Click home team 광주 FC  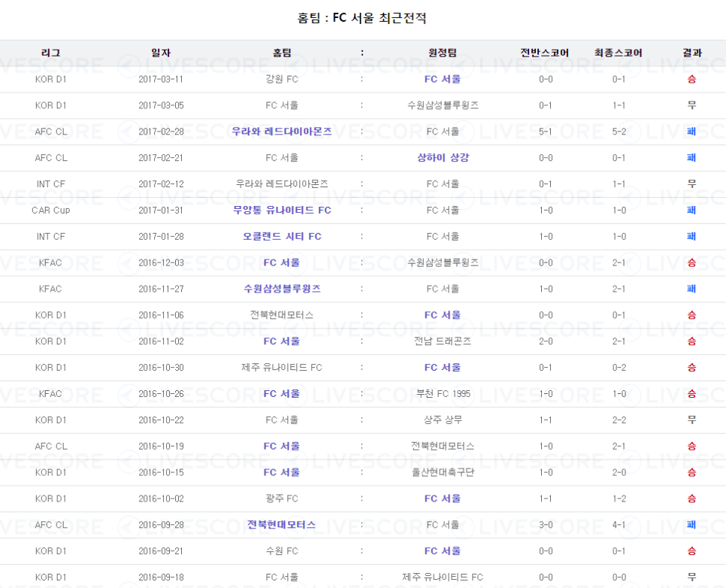(282, 499)
